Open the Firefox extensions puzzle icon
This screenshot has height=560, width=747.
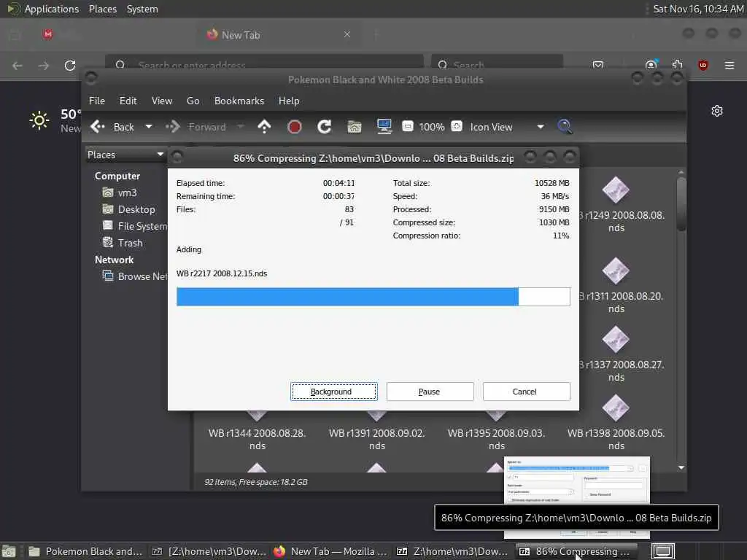(x=678, y=65)
